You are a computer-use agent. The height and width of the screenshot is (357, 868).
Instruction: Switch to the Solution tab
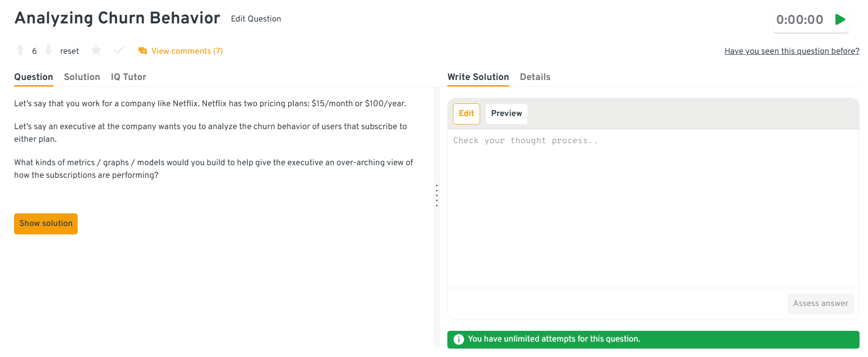[x=82, y=77]
